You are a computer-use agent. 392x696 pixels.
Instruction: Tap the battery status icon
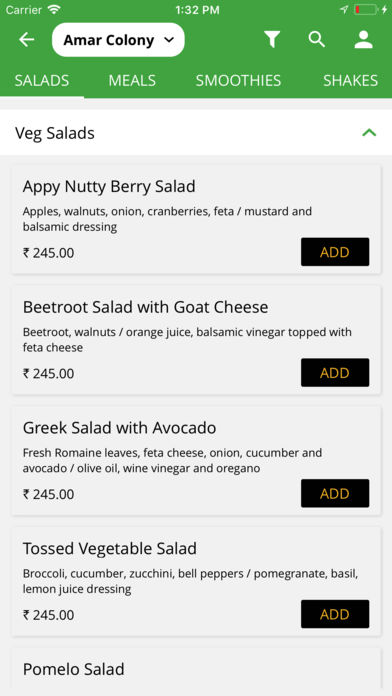366,10
